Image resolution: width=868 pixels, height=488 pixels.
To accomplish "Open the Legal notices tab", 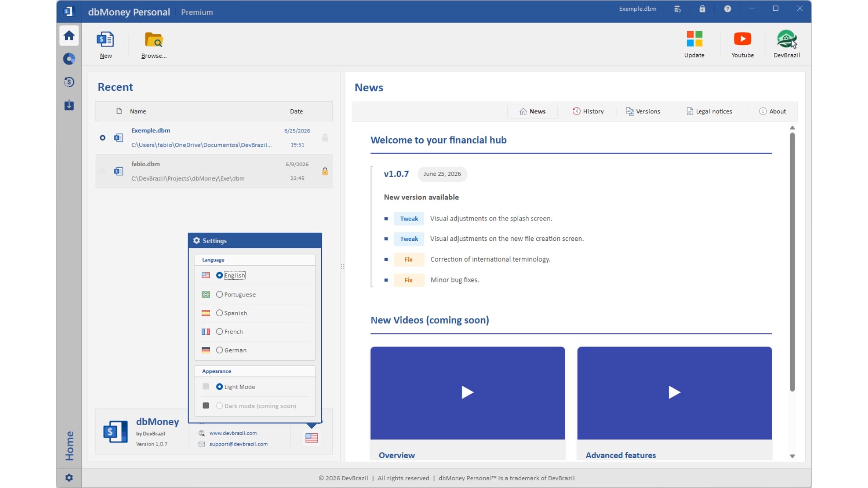I will pos(709,112).
